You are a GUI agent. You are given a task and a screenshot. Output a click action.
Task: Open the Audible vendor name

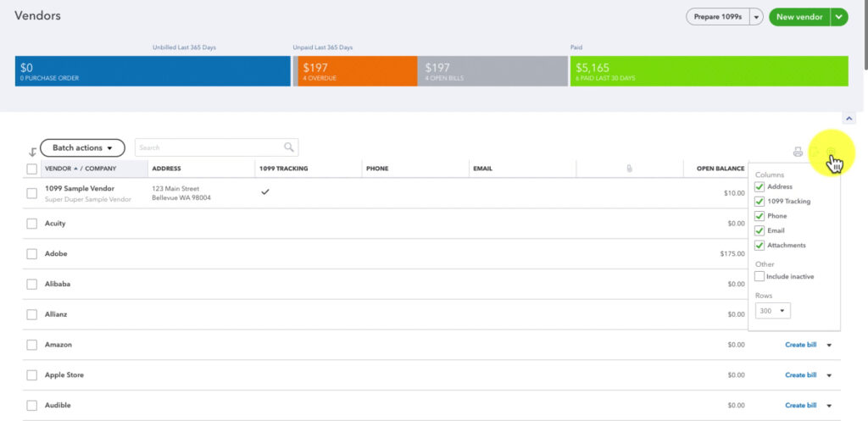pos(58,406)
